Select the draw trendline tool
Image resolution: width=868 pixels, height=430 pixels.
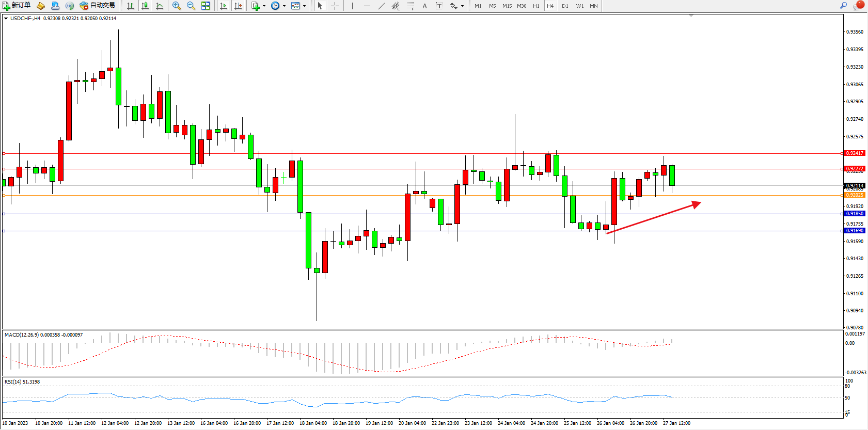(381, 6)
